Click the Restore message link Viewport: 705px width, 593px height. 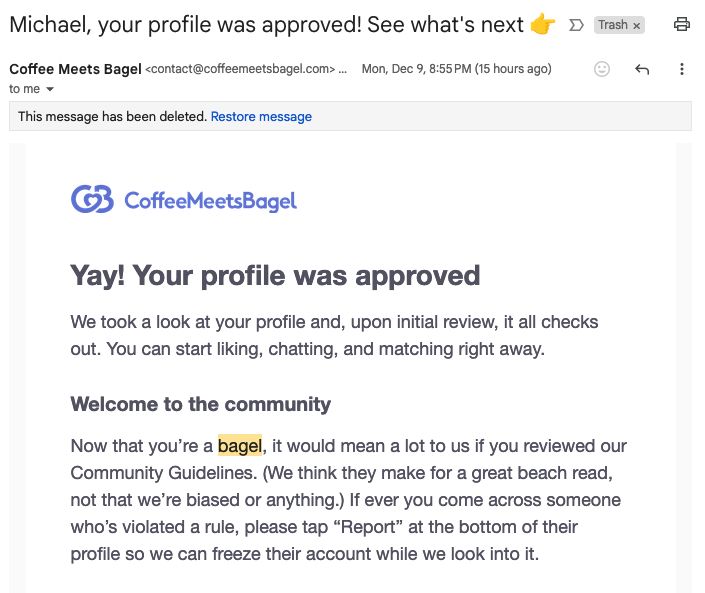261,117
